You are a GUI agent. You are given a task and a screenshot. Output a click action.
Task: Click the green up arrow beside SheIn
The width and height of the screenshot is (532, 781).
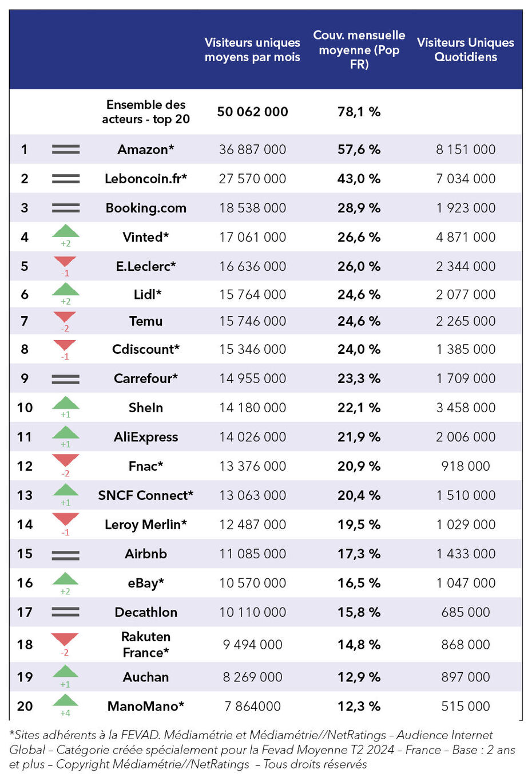click(66, 403)
